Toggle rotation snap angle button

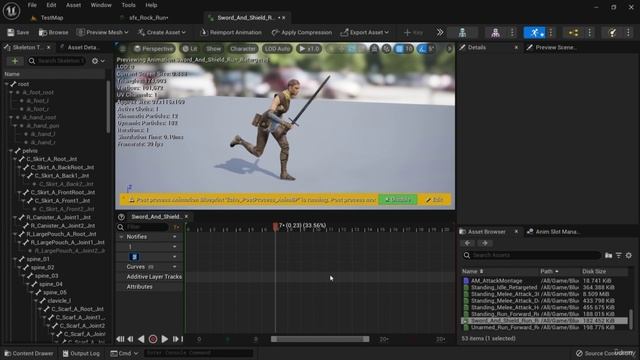427,49
